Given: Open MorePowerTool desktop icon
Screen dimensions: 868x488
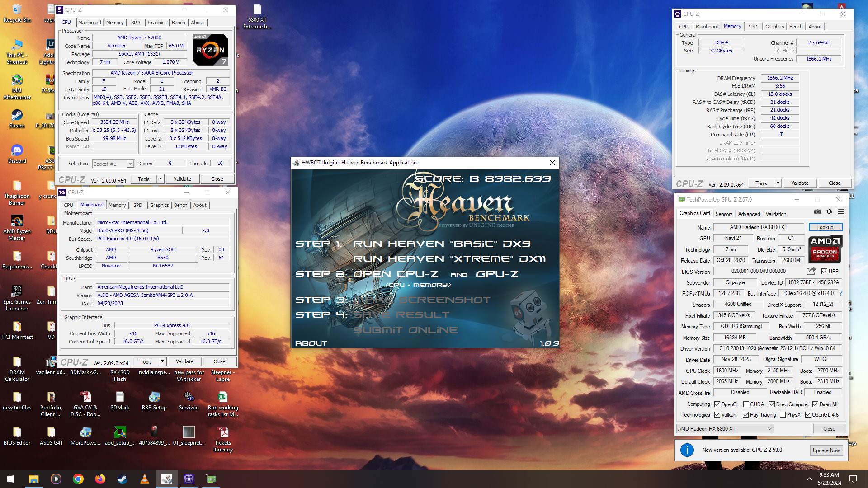Looking at the screenshot, I should click(85, 436).
